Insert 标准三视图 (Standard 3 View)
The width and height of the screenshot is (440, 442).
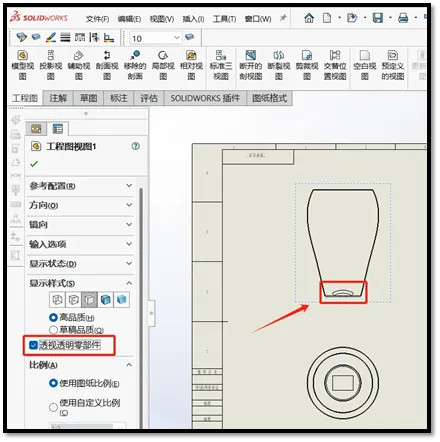[221, 65]
